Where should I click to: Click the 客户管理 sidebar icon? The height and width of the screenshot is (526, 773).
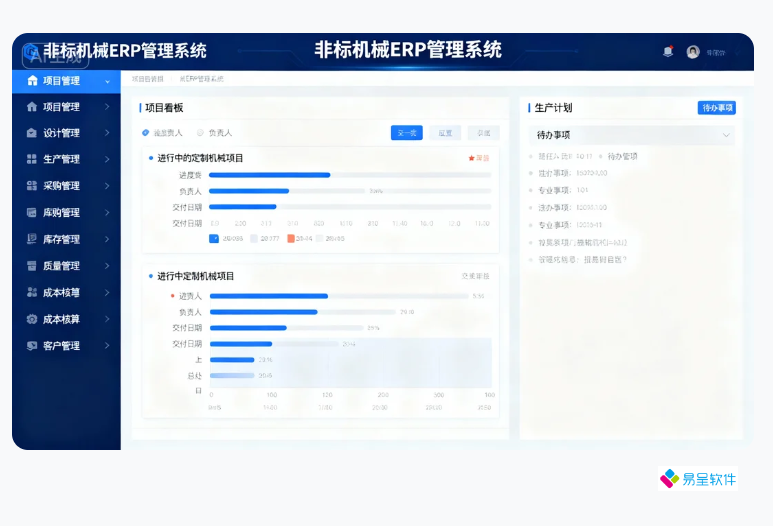coord(32,346)
